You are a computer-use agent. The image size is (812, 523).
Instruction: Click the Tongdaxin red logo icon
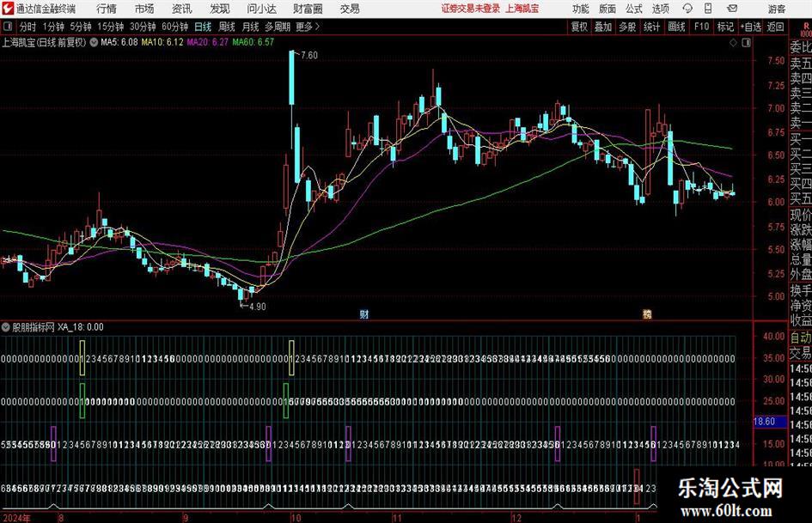pos(7,9)
